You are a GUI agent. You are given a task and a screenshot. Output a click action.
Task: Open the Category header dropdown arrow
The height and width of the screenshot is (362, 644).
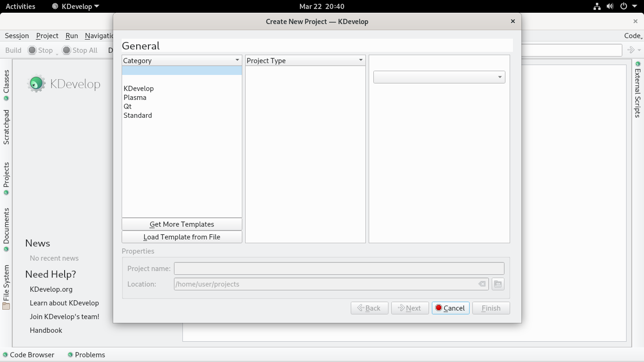[x=238, y=60]
